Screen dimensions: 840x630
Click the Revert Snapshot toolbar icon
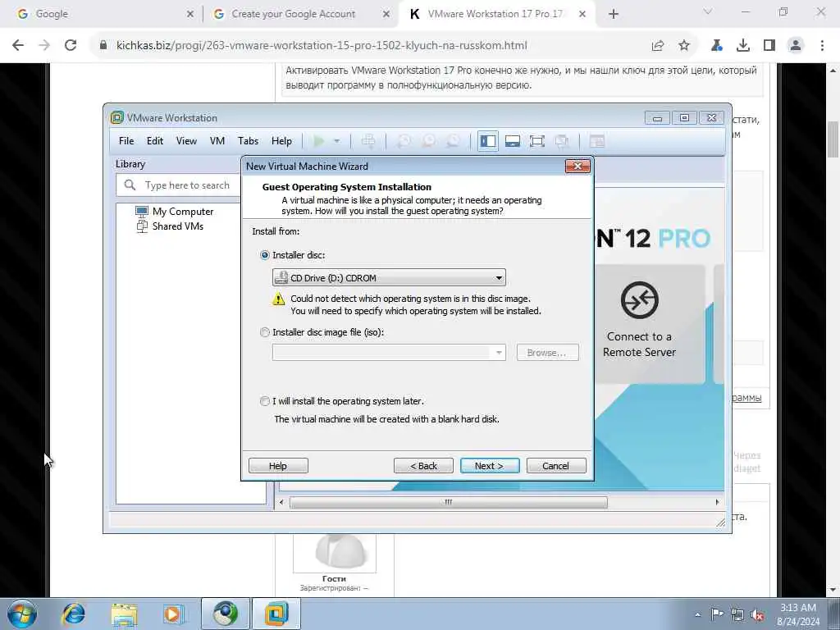point(428,141)
